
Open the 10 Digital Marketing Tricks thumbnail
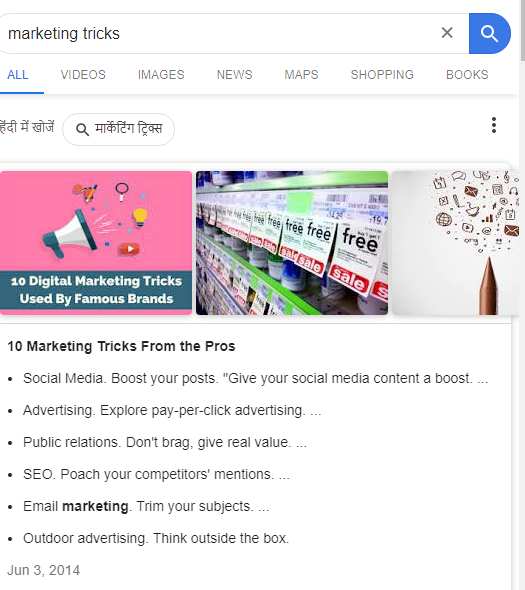point(96,243)
